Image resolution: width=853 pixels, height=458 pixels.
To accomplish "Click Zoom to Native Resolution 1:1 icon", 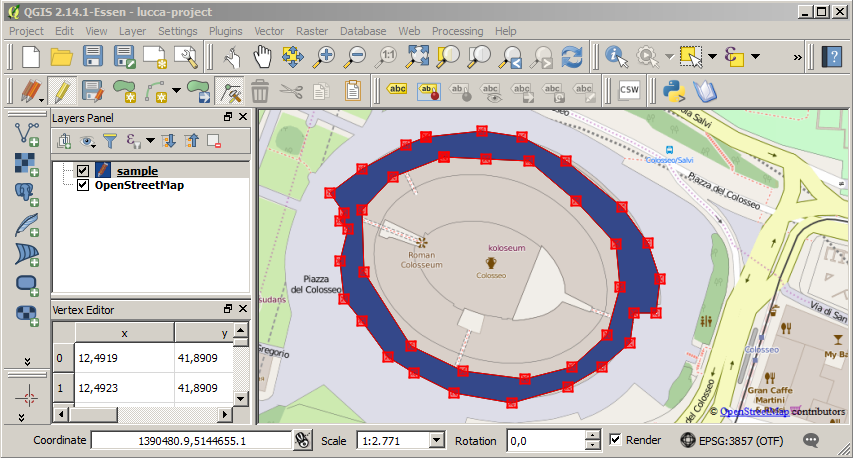I will [x=386, y=57].
